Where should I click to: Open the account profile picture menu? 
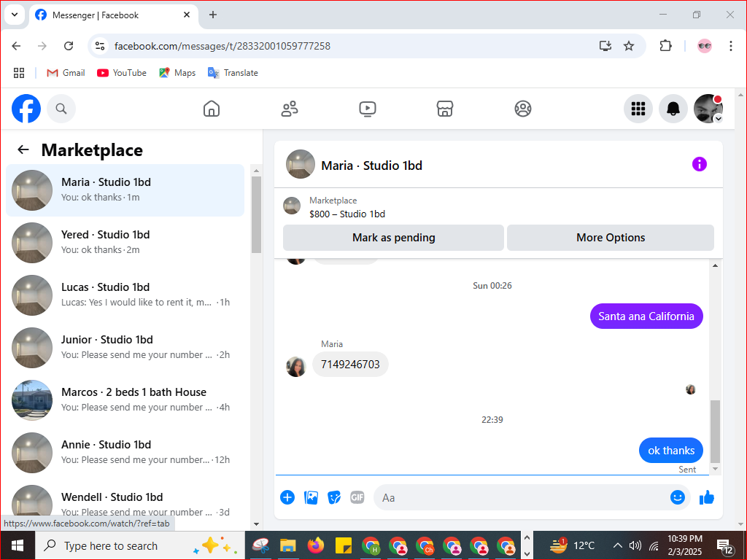pos(708,109)
